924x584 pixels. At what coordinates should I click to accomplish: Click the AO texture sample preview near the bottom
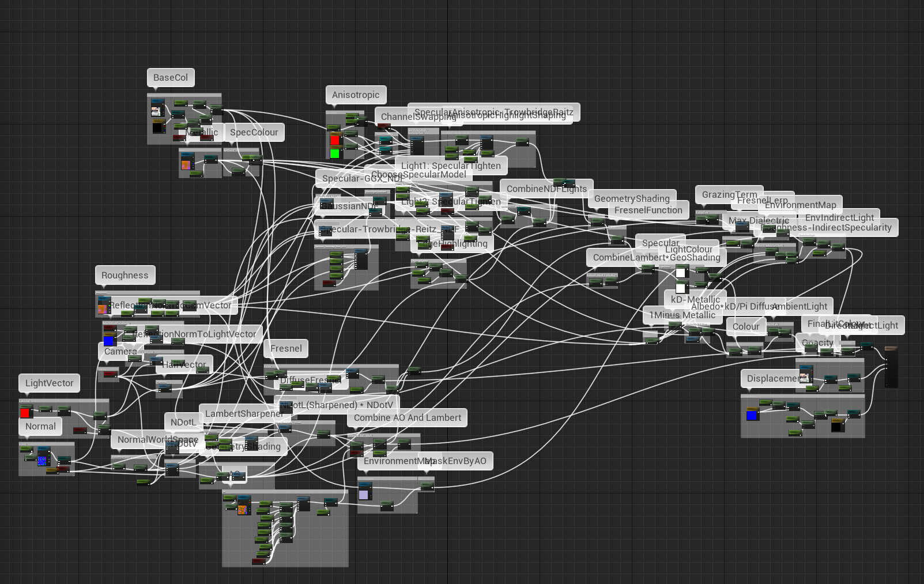(x=242, y=510)
